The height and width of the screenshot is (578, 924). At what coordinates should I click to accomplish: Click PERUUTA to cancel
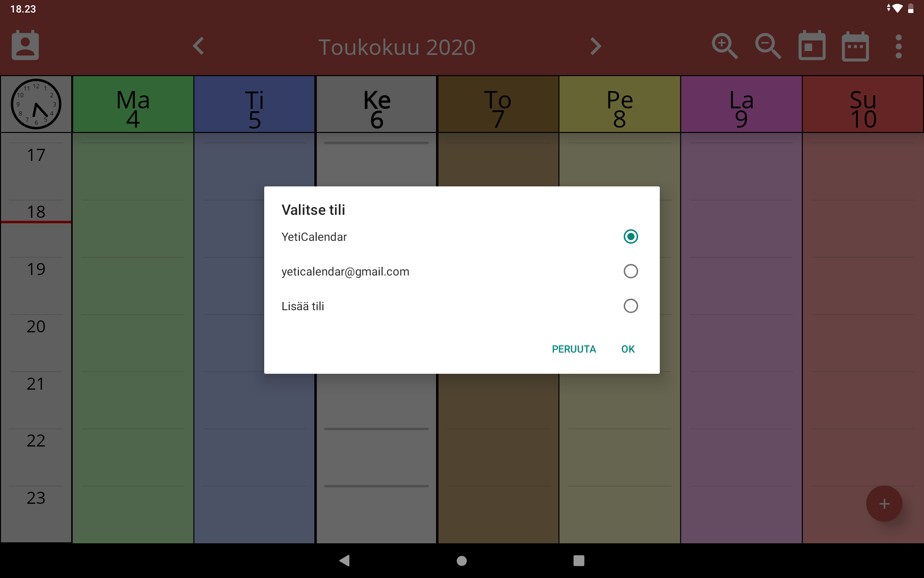[574, 348]
